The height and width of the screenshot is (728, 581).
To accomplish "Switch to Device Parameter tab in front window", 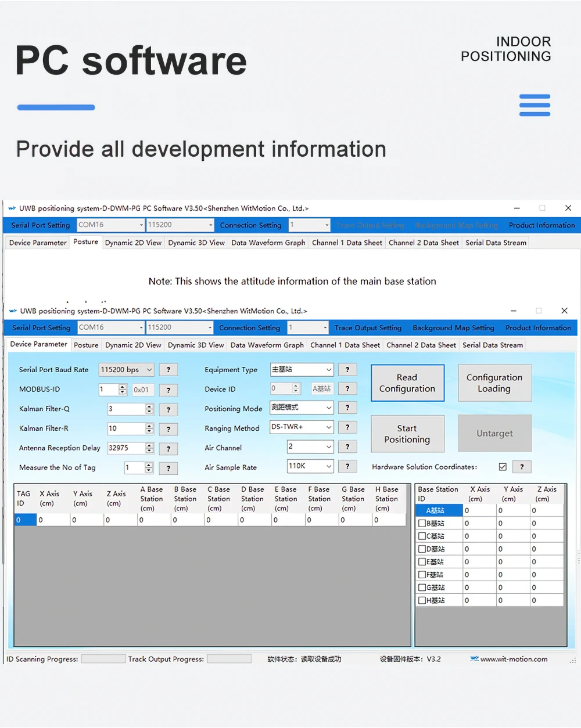I will coord(38,344).
